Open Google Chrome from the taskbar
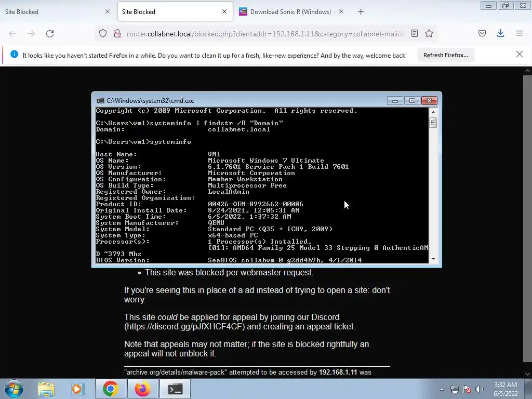 pyautogui.click(x=110, y=389)
